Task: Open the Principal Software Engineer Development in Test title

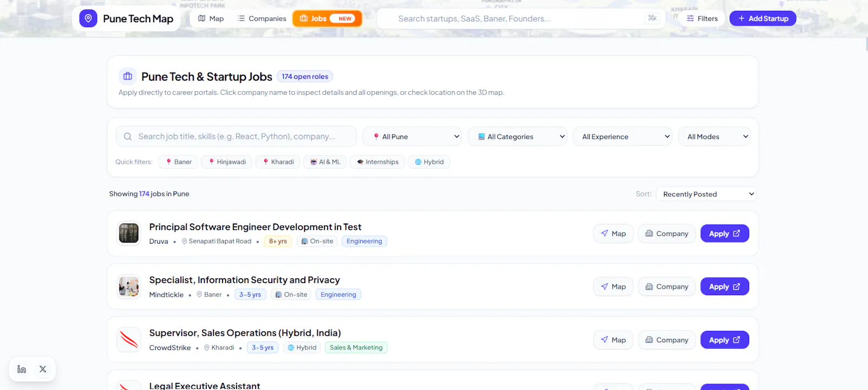Action: tap(255, 227)
